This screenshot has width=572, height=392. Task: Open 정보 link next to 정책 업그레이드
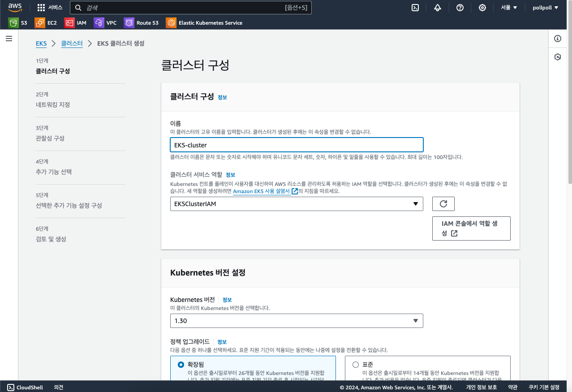tap(222, 342)
